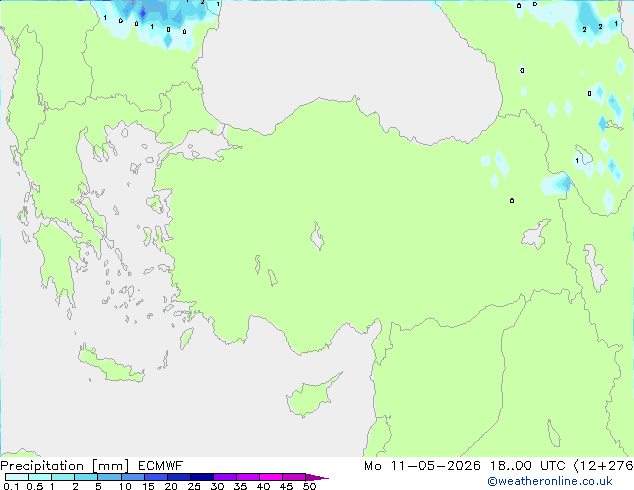
Task: Click the legend scale label '0.1'
Action: (11, 486)
